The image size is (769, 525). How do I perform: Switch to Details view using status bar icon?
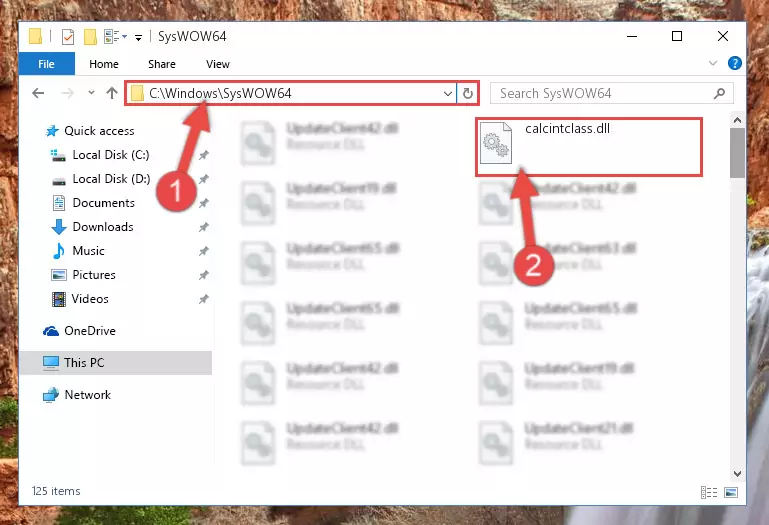click(709, 492)
